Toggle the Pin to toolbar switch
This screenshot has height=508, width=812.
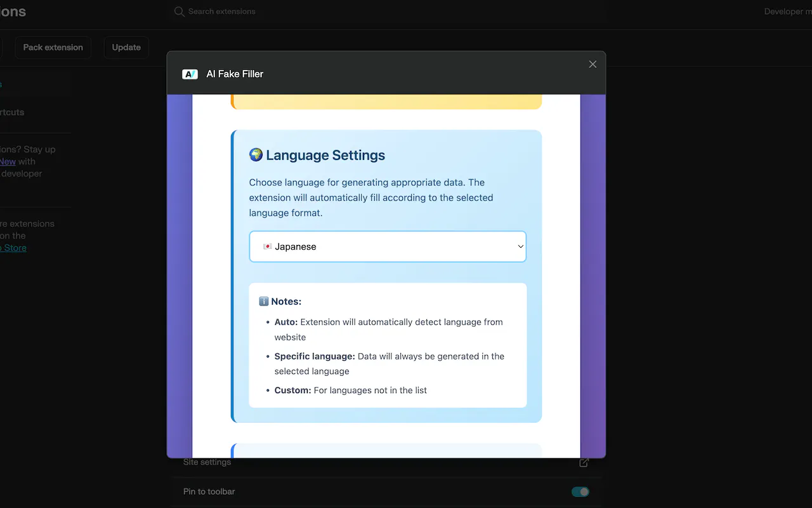pyautogui.click(x=580, y=491)
